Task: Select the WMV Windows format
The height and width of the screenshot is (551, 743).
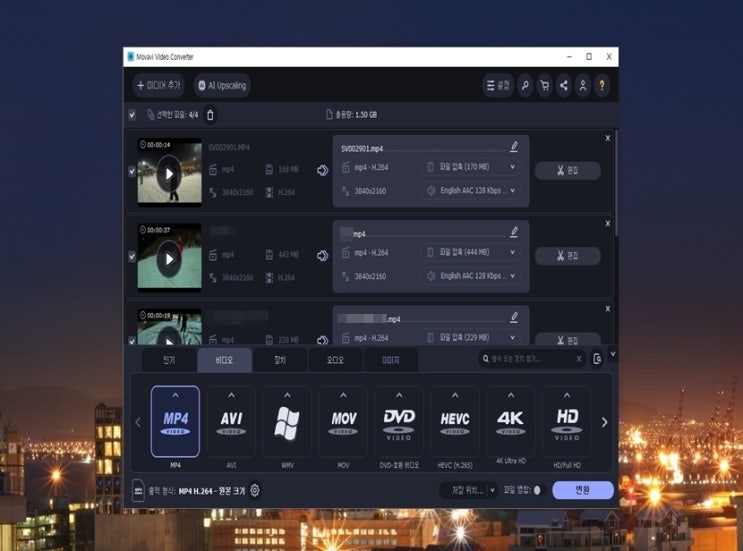Action: pyautogui.click(x=287, y=422)
